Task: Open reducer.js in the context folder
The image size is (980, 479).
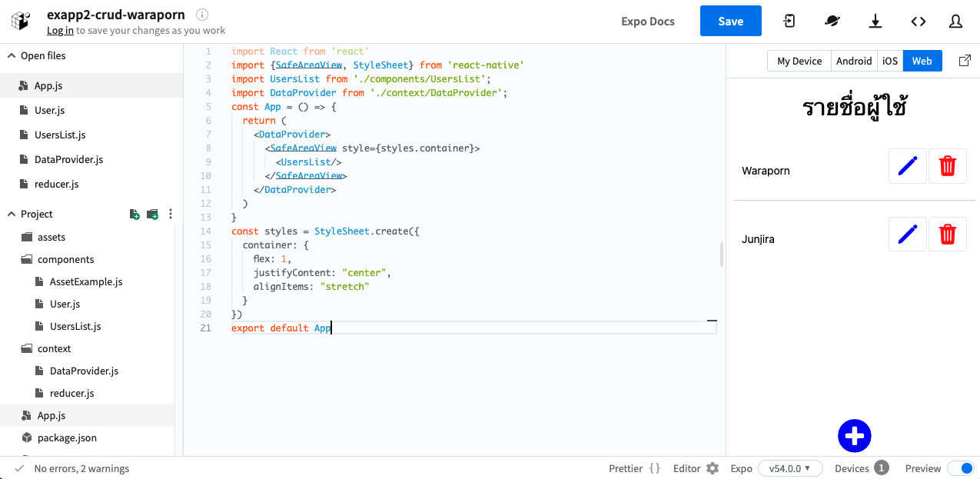Action: [71, 393]
